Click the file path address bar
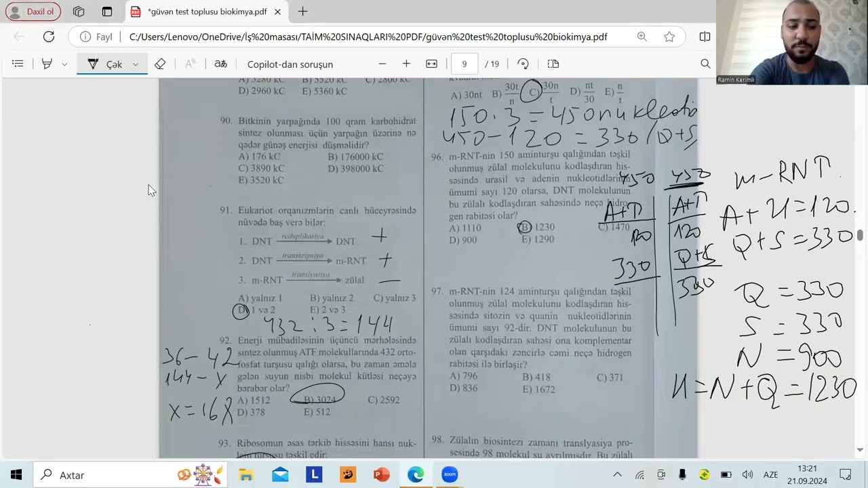Viewport: 868px width, 488px height. pos(368,37)
